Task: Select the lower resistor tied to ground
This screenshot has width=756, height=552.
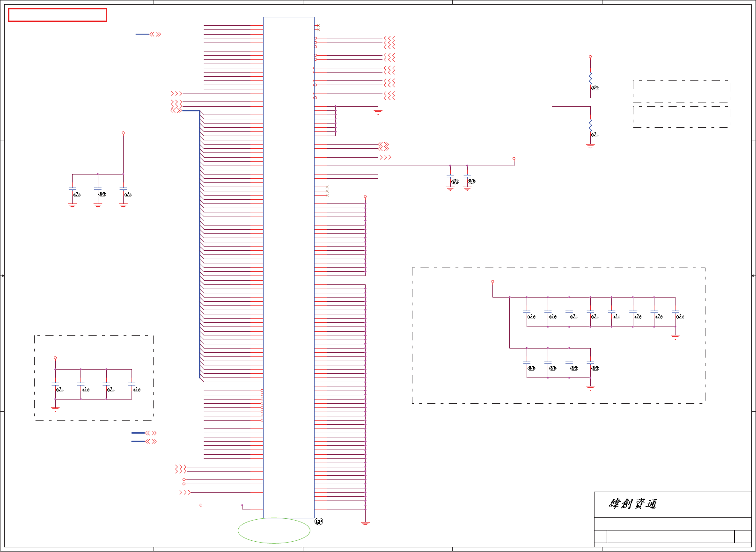Action: pos(590,125)
